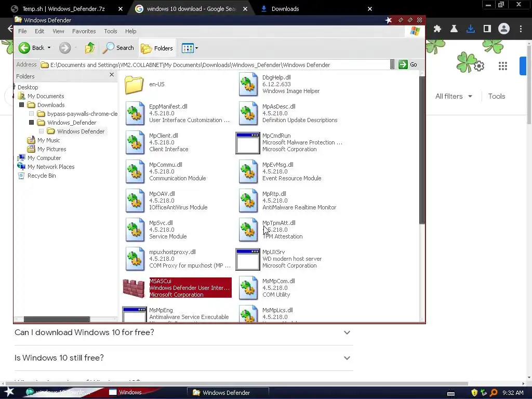Screen dimensions: 532x399
Task: Open Chrome Extensions puzzle icon
Action: pos(437,29)
